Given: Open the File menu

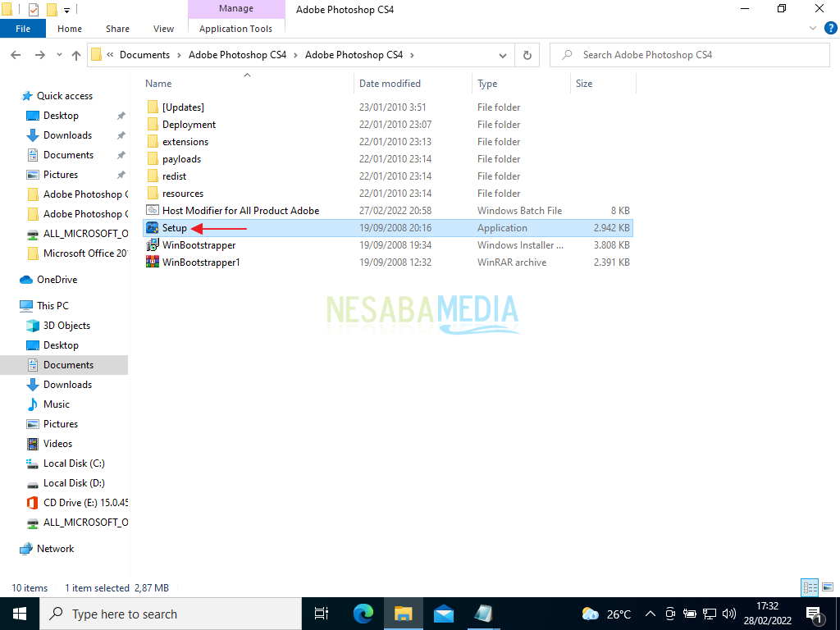Looking at the screenshot, I should 23,27.
